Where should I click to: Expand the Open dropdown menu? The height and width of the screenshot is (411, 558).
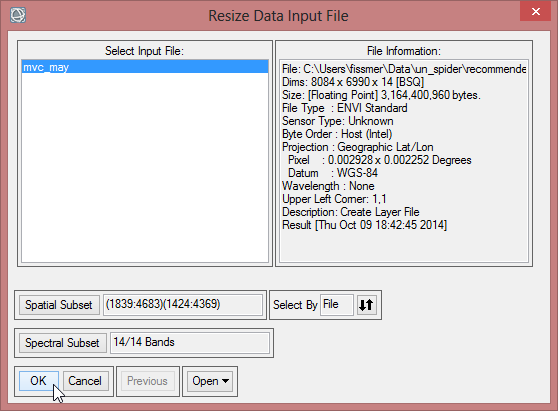(210, 381)
